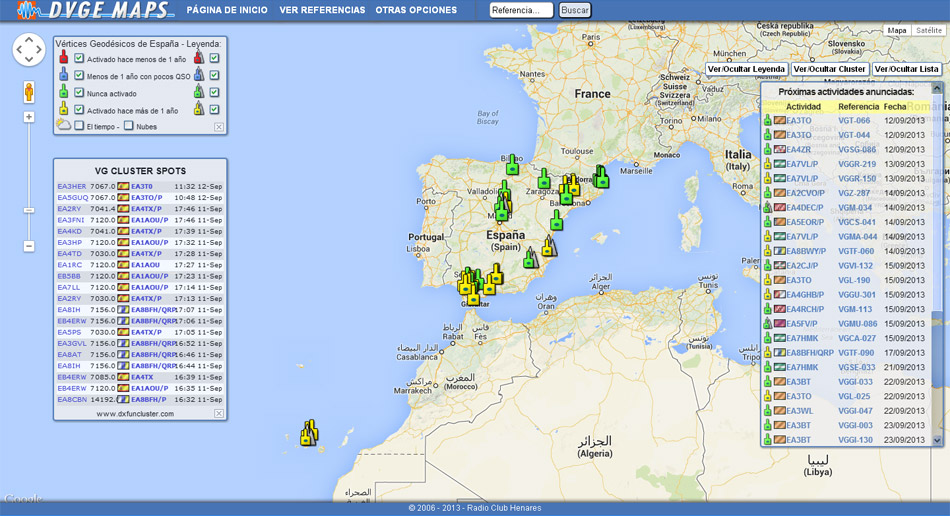This screenshot has height=516, width=950.
Task: Click Ver/Ocultar Leyenda button
Action: point(746,69)
